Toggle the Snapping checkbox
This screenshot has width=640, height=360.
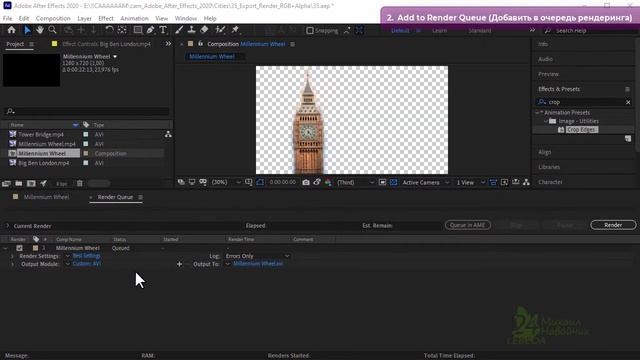pyautogui.click(x=310, y=31)
